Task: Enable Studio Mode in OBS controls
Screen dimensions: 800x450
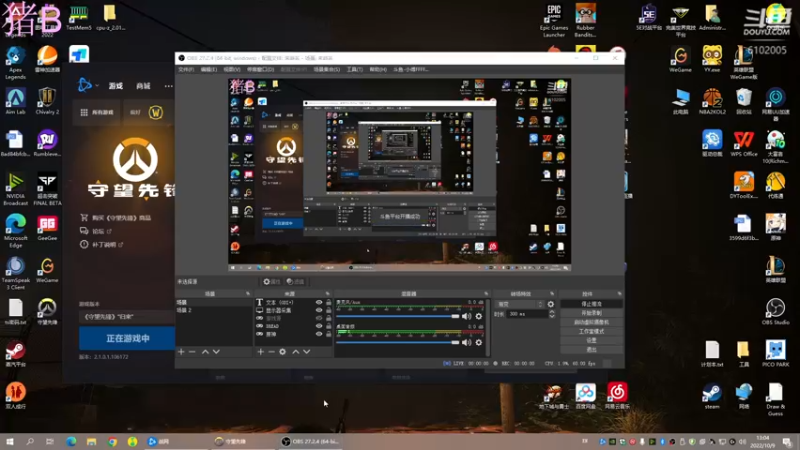Action: (x=591, y=332)
